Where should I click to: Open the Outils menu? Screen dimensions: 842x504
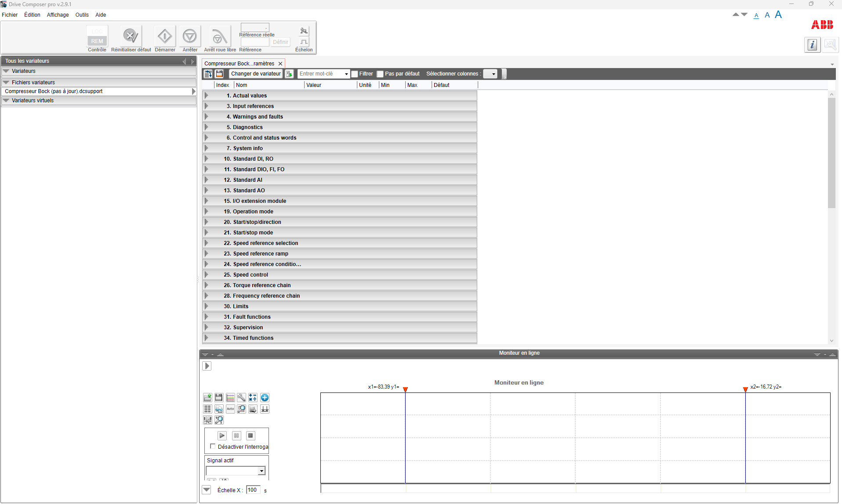(82, 15)
